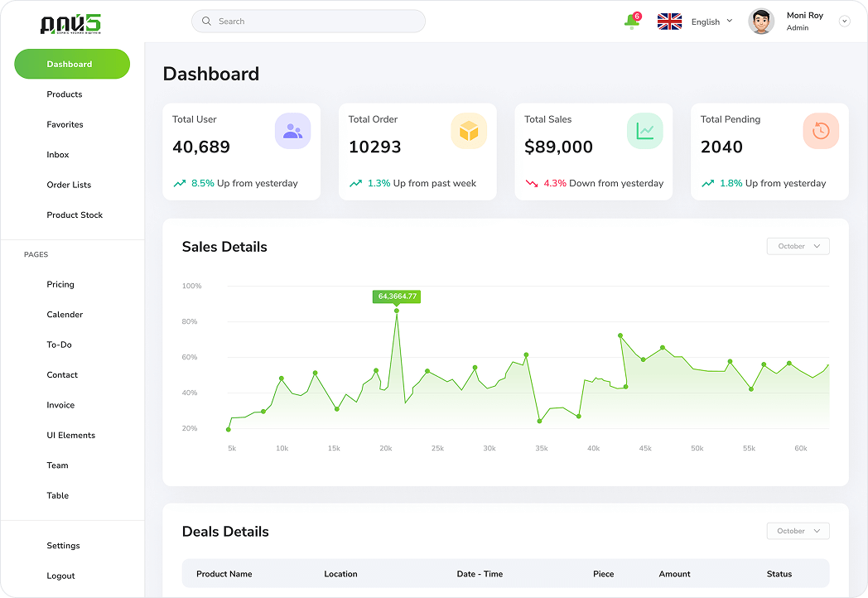Click Moni Roy profile avatar

point(761,22)
